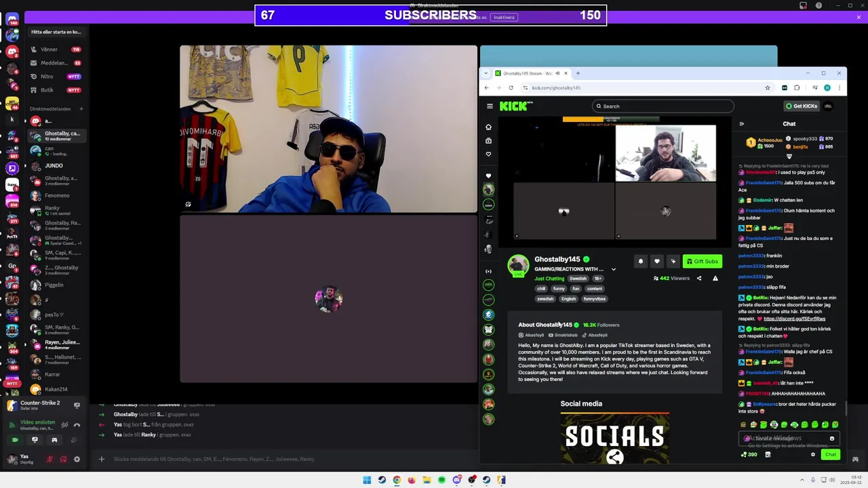Image resolution: width=868 pixels, height=488 pixels.
Task: Click the funnyvibes tag
Action: (x=594, y=299)
